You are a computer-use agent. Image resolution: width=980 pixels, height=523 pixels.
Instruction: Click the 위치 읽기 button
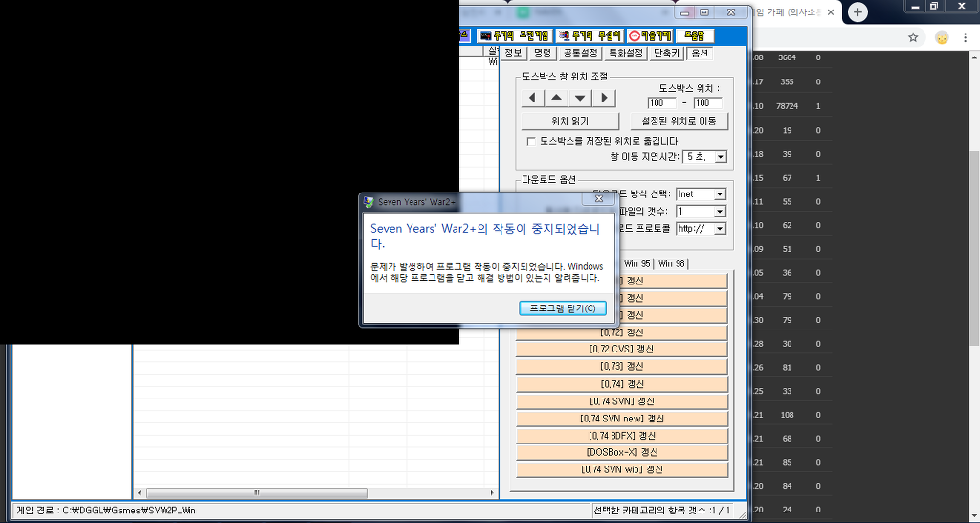point(570,121)
